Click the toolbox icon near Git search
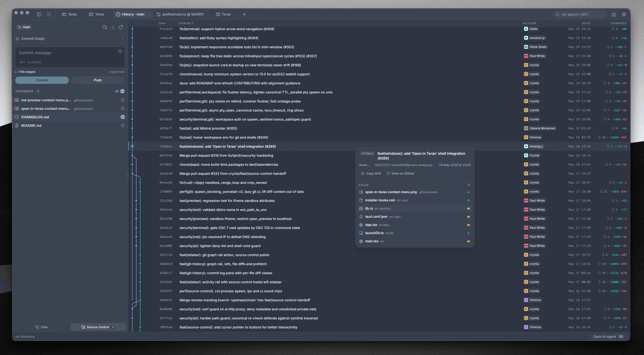This screenshot has height=355, width=644. click(614, 14)
